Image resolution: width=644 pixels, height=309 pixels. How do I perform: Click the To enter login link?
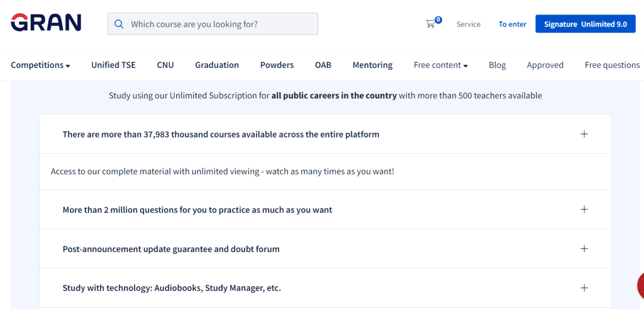[513, 24]
